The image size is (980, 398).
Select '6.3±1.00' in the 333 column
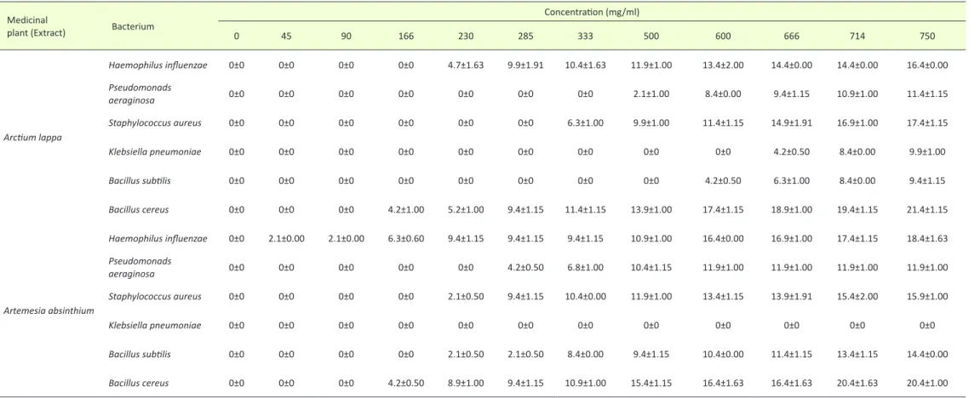(585, 123)
